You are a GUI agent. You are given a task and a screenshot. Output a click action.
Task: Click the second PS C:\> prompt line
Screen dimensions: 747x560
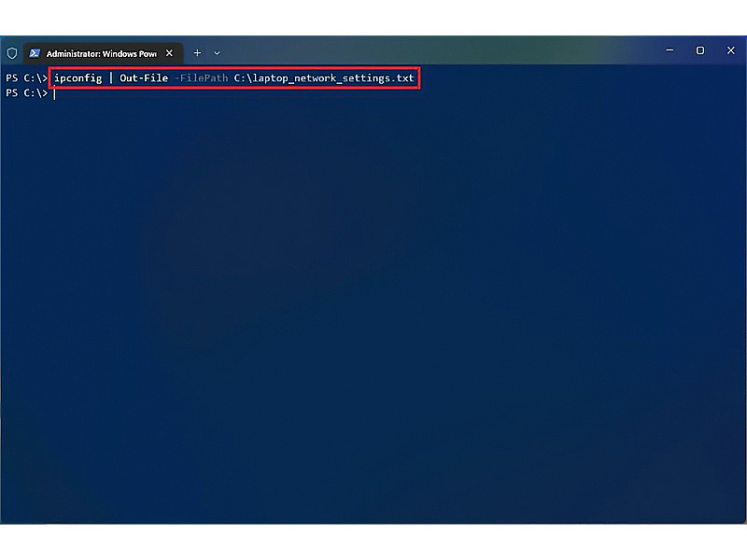click(x=27, y=92)
